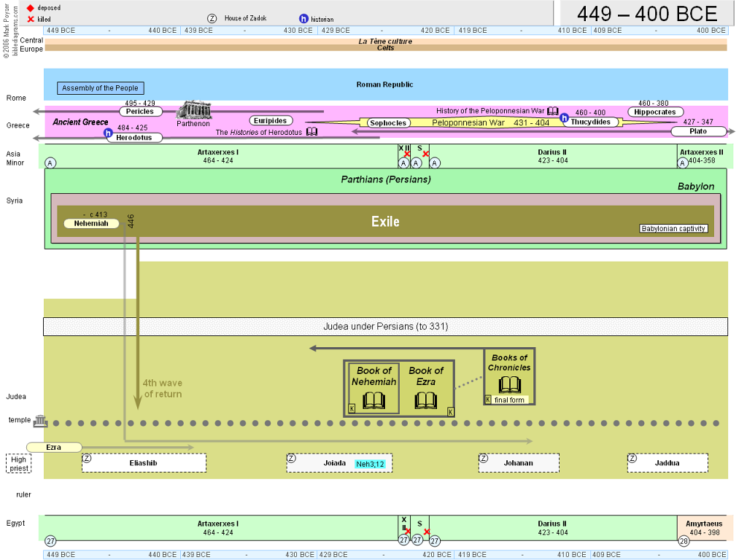
Task: Click the Johanan high priest box
Action: (519, 463)
